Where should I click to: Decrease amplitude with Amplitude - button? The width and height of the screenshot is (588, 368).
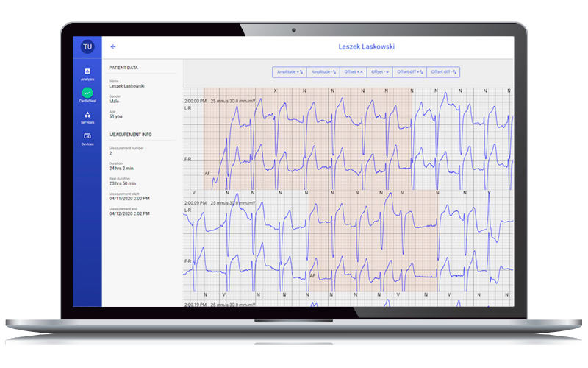click(x=323, y=72)
